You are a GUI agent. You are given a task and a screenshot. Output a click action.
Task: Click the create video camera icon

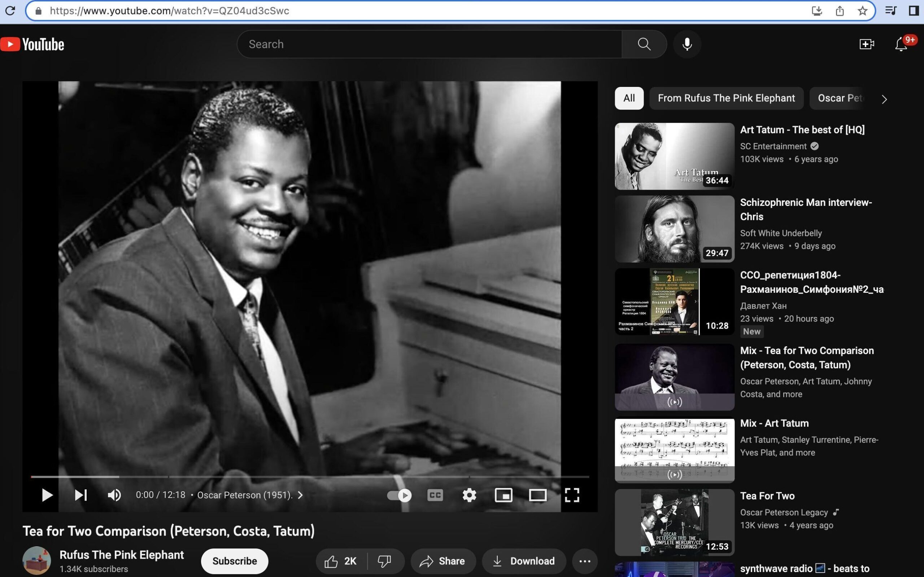pos(866,44)
